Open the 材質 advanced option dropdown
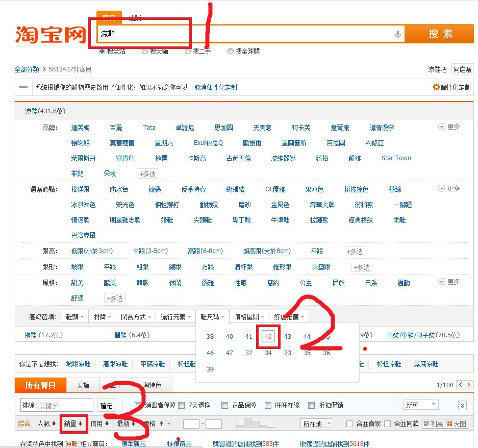This screenshot has height=448, width=478. (x=102, y=317)
